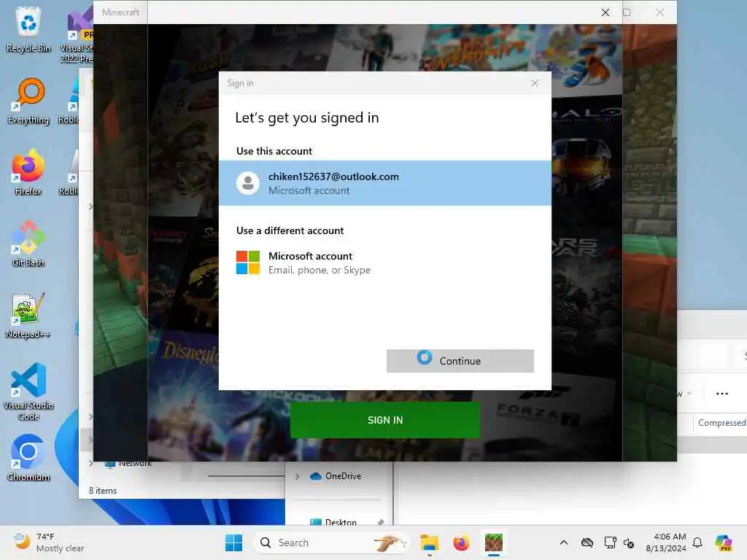Image resolution: width=747 pixels, height=560 pixels.
Task: Open Everything search desktop icon
Action: pos(28,101)
